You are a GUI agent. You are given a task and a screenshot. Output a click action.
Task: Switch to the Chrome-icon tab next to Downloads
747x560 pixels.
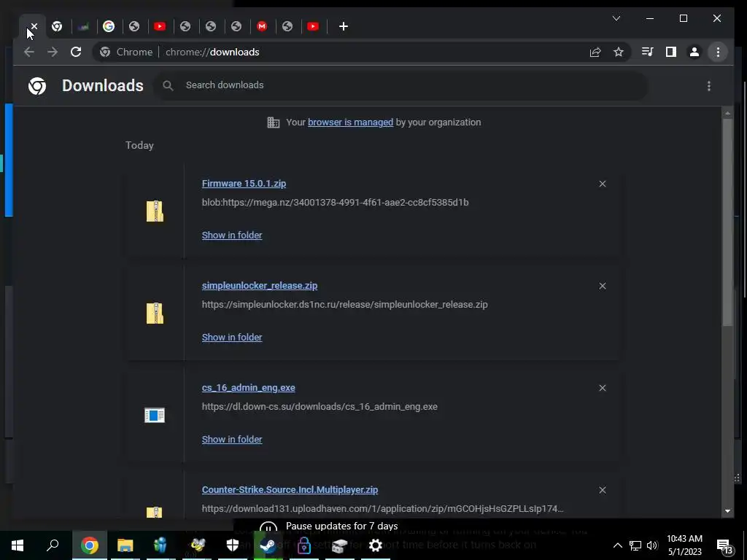coord(57,27)
